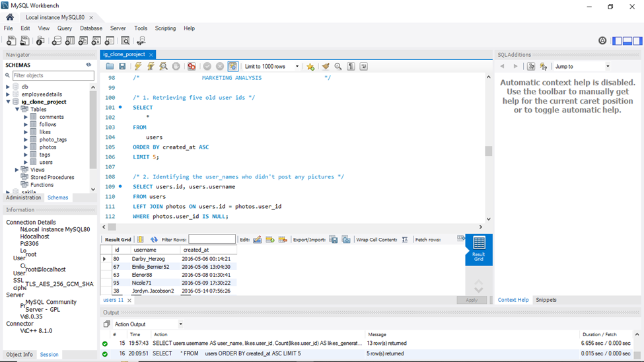The width and height of the screenshot is (644, 362).
Task: Search table data toolbar icon
Action: click(x=125, y=41)
